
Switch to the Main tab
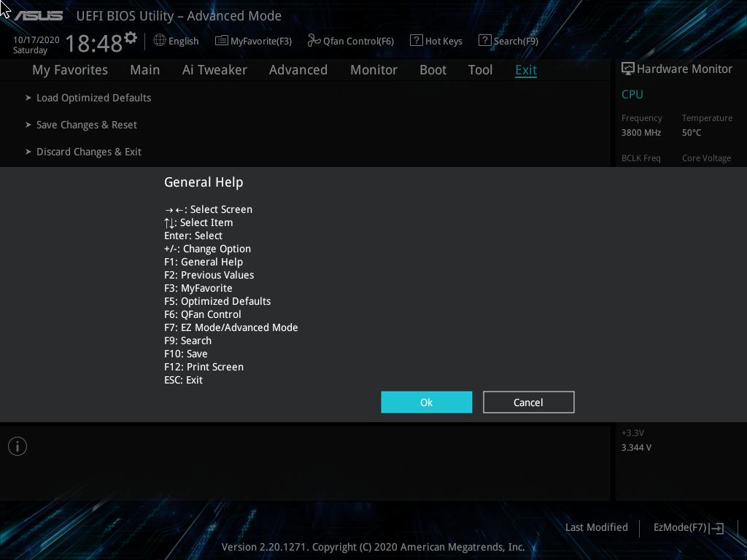point(145,70)
